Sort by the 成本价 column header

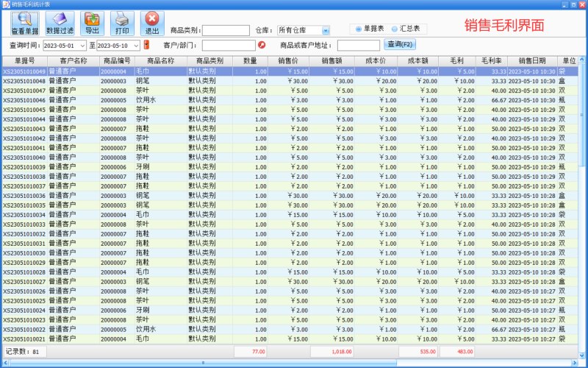(376, 61)
